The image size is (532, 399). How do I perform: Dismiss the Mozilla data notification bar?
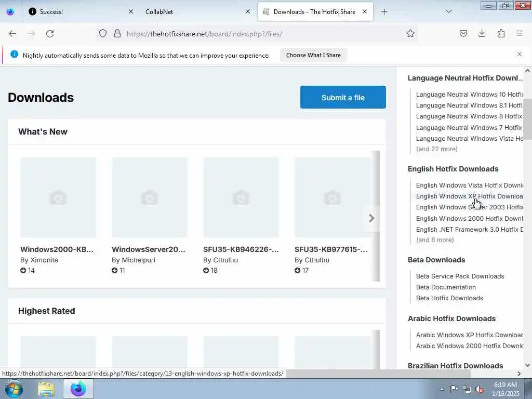(520, 54)
